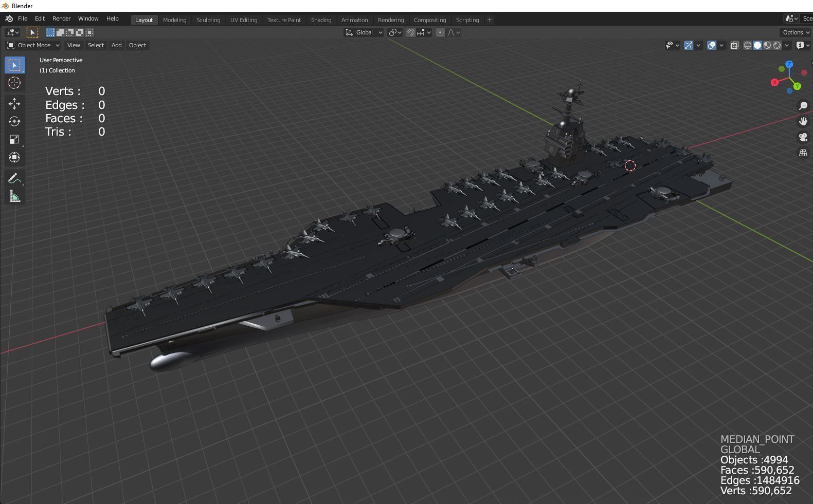Viewport: 813px width, 504px height.
Task: Open Global transform orientation dropdown
Action: click(x=364, y=32)
